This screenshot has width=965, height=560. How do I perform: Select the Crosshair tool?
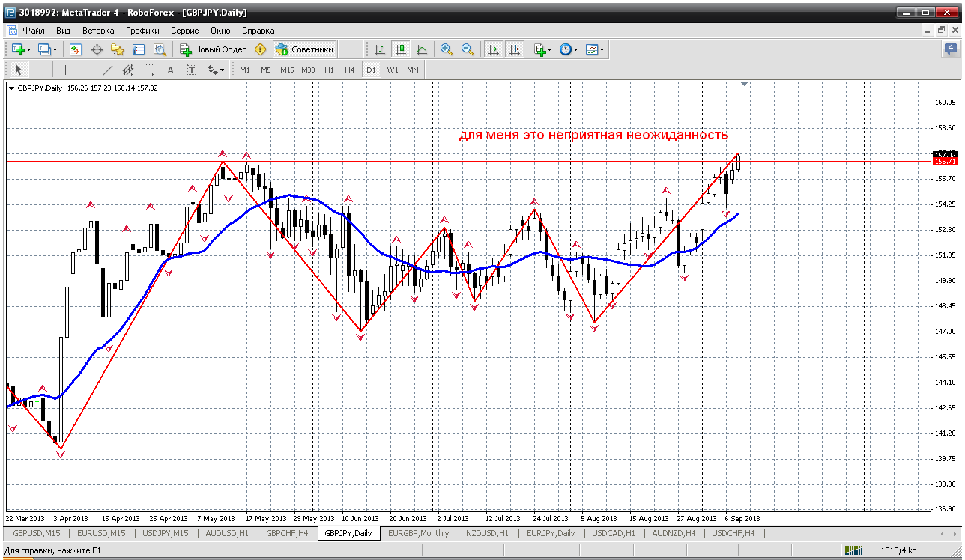pyautogui.click(x=40, y=70)
